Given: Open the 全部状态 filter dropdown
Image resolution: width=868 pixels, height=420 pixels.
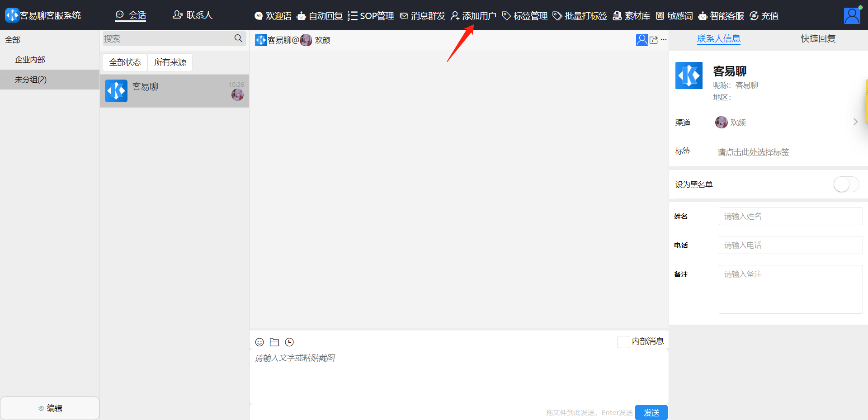Looking at the screenshot, I should (125, 62).
